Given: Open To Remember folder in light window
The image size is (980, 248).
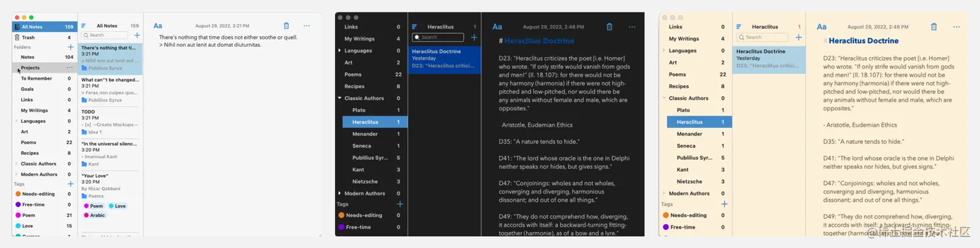Looking at the screenshot, I should pyautogui.click(x=45, y=79).
